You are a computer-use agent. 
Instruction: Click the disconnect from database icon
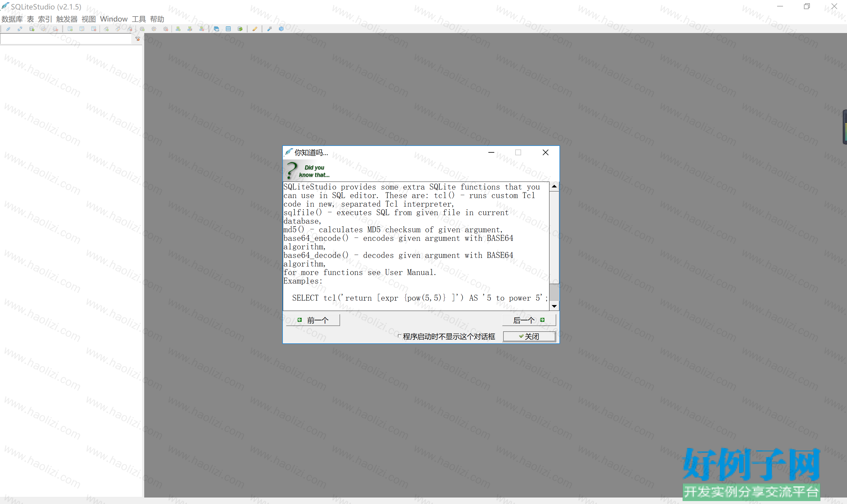[20, 29]
